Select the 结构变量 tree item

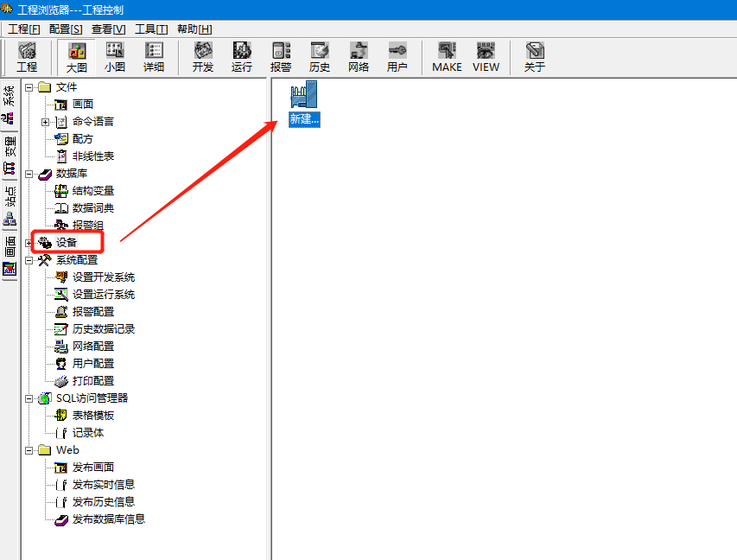coord(93,191)
